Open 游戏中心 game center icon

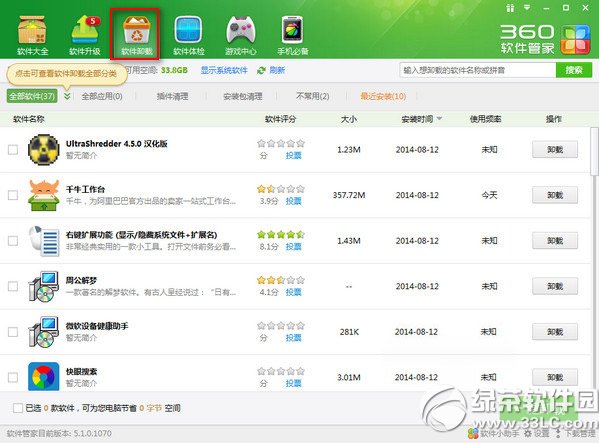pyautogui.click(x=241, y=36)
